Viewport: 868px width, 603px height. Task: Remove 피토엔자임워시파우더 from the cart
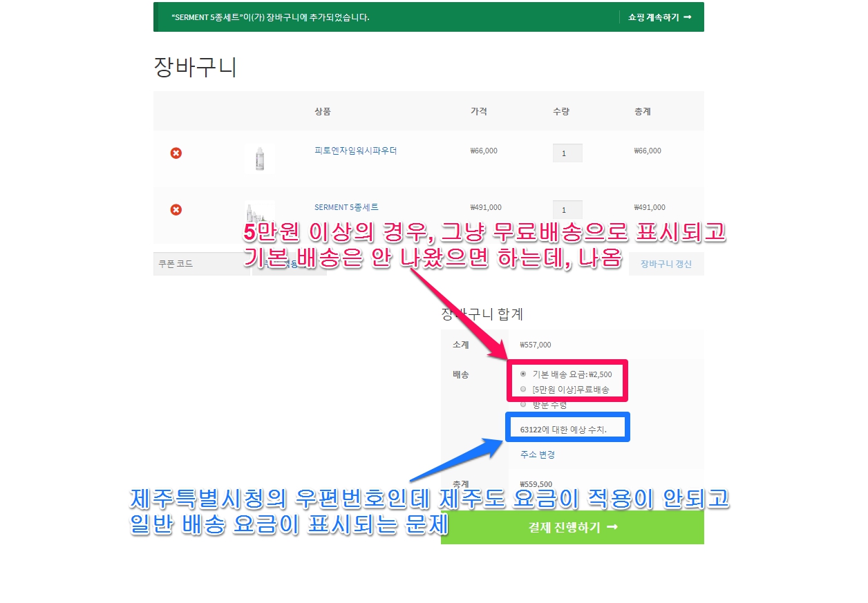(176, 153)
